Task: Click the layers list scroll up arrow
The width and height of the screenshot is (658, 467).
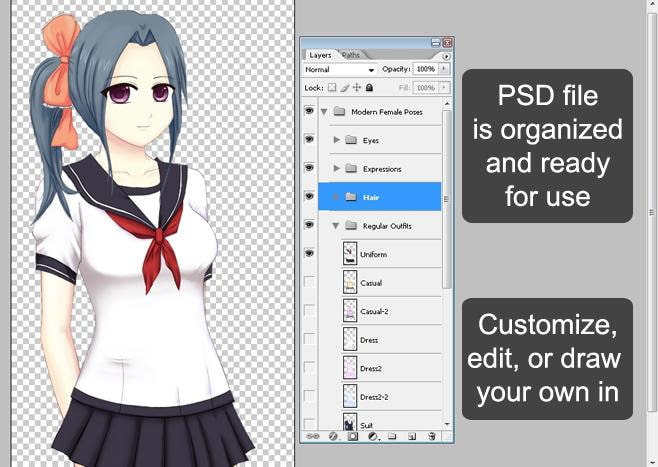Action: pos(447,104)
